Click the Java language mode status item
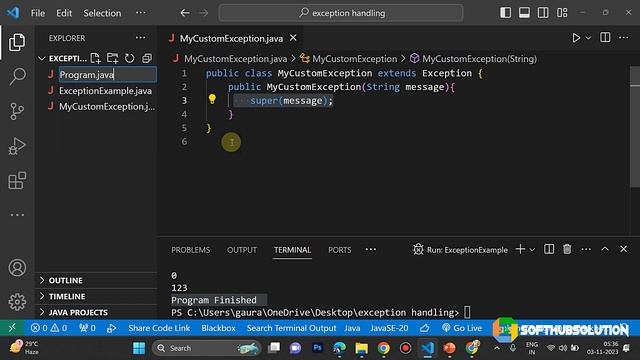Viewport: 640px width, 360px height. (352, 328)
